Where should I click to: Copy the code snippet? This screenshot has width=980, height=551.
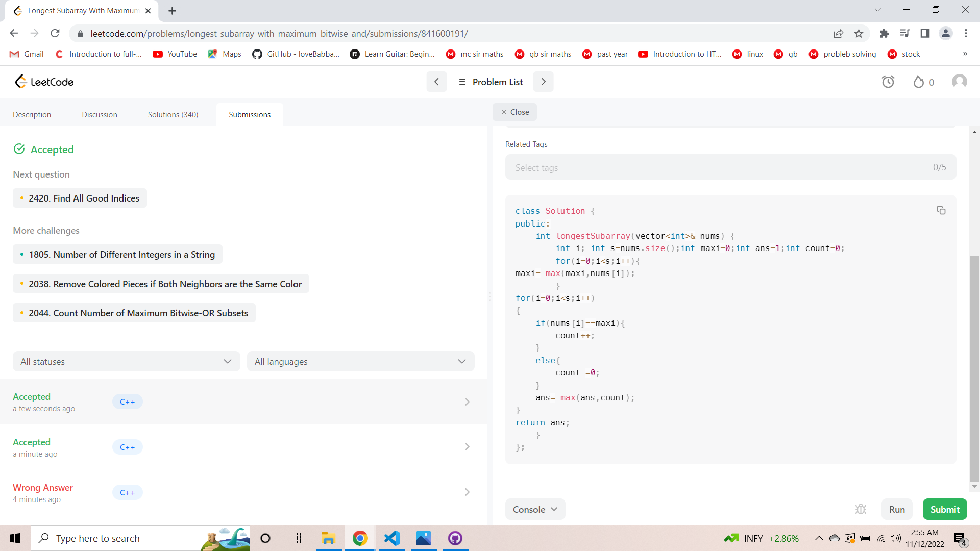(941, 210)
